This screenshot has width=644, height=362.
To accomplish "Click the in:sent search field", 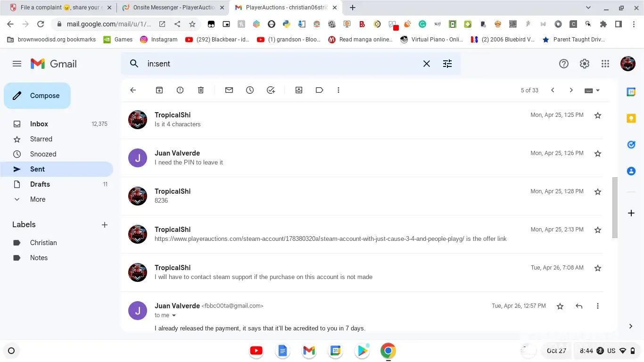I will click(281, 64).
